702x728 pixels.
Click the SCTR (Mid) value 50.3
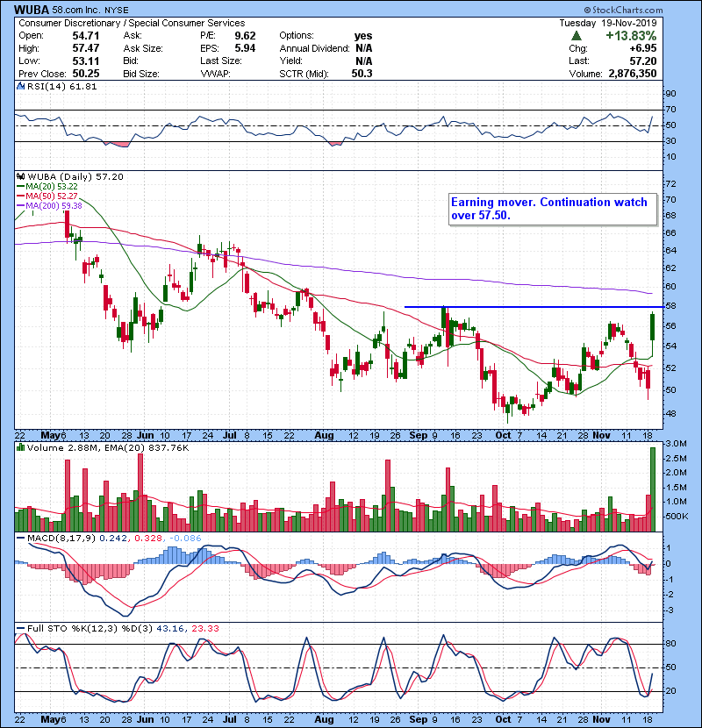click(362, 74)
